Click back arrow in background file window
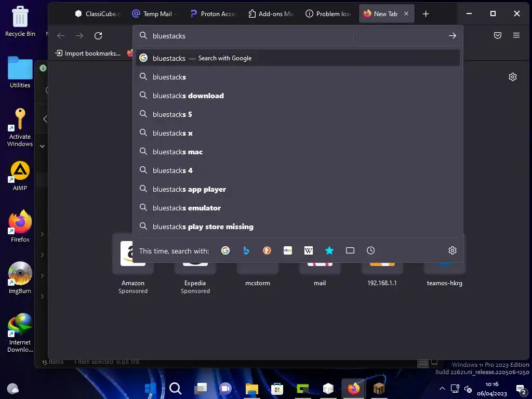Image resolution: width=532 pixels, height=399 pixels. pyautogui.click(x=45, y=119)
